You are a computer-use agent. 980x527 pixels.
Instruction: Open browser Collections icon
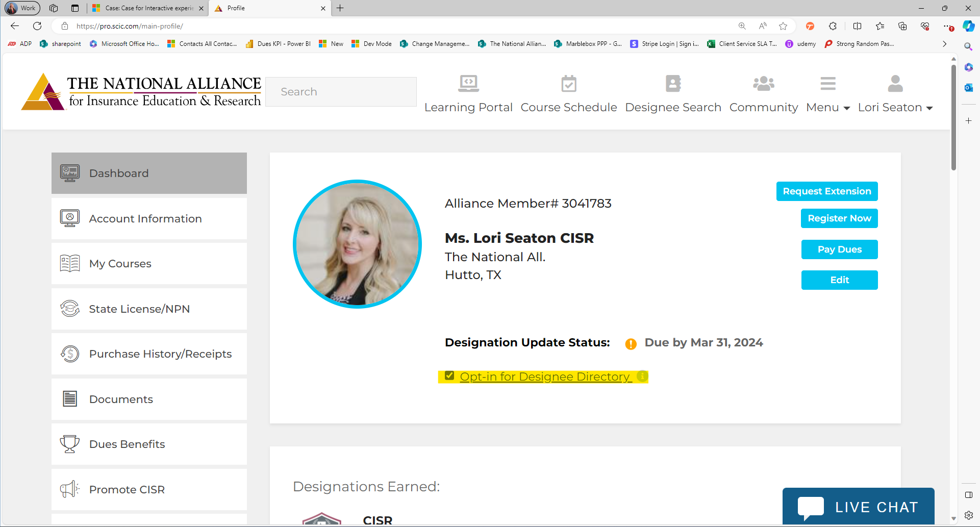click(x=902, y=26)
